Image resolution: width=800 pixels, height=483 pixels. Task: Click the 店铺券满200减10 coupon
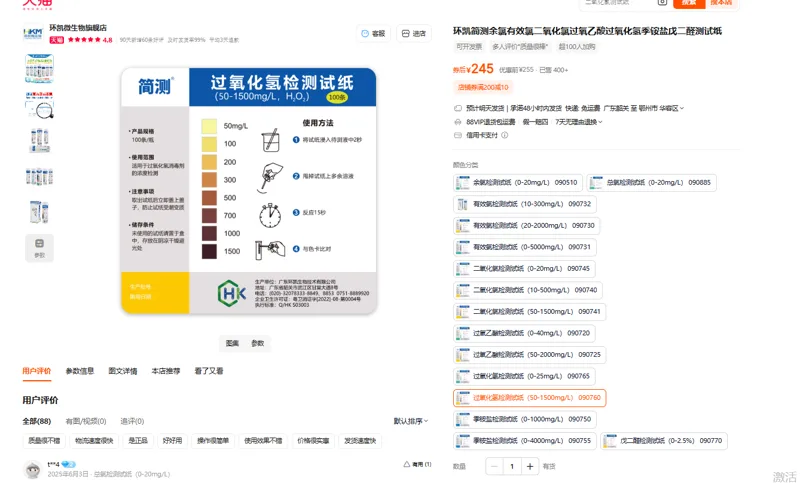(483, 87)
